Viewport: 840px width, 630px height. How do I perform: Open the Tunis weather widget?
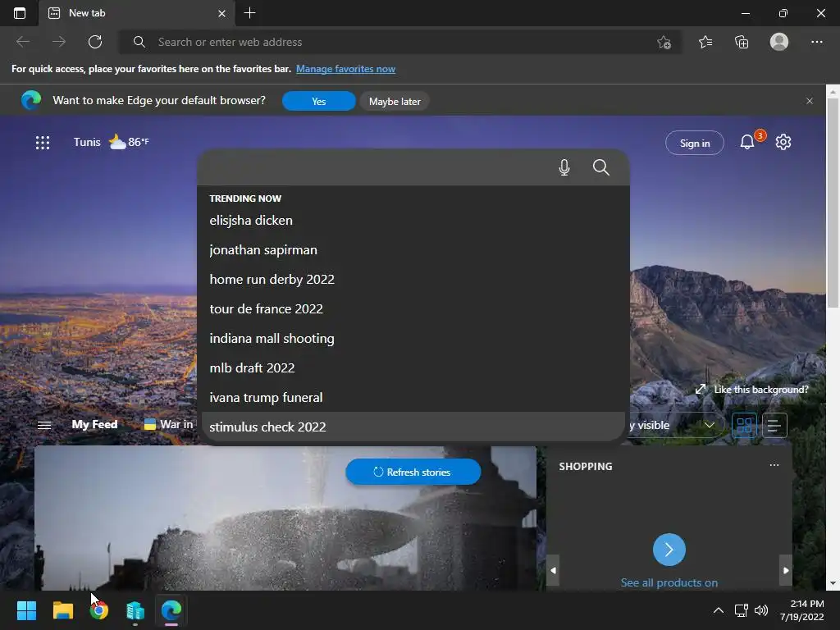tap(112, 142)
